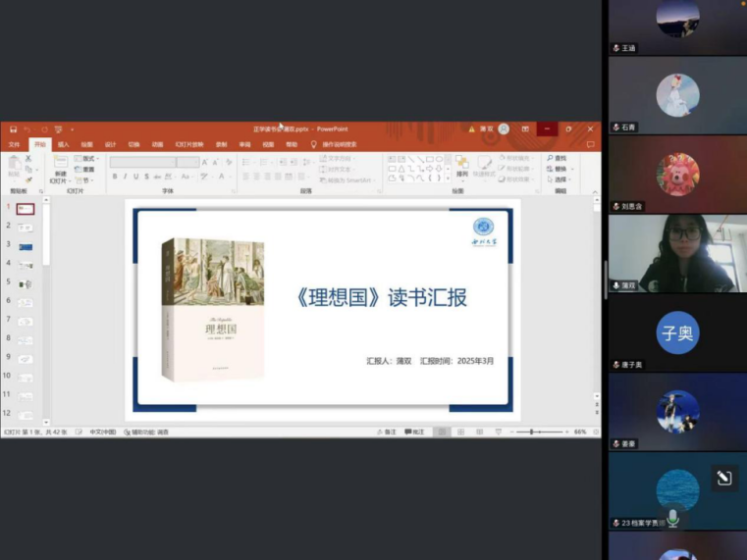Click the Replace (替换) button

click(560, 169)
